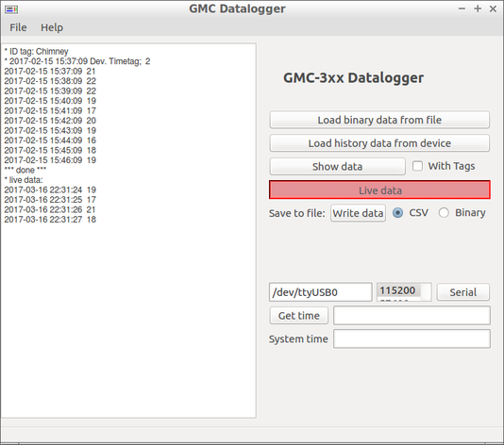Click log row 2017-02-15 15:45:09 18

point(50,150)
